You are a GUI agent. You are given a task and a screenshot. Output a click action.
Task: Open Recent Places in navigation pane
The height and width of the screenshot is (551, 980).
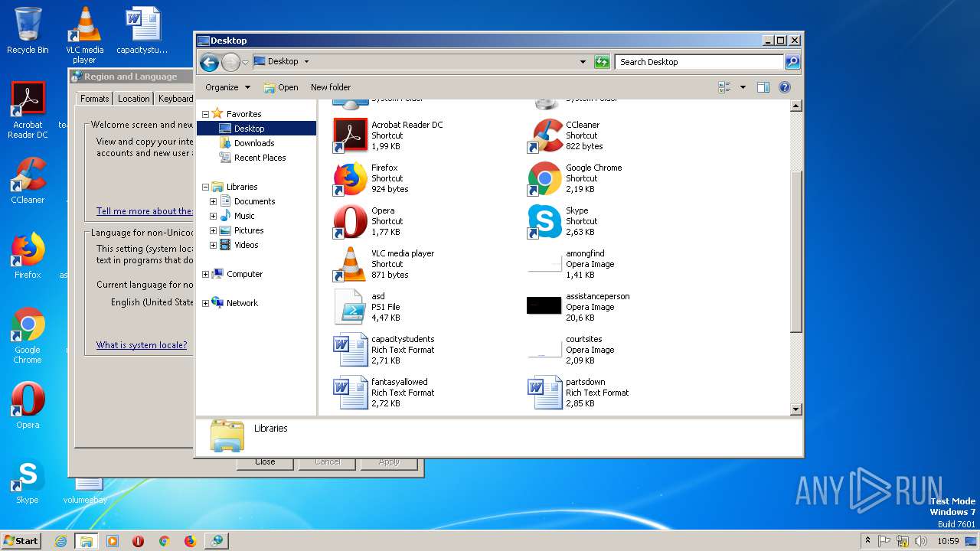coord(253,158)
